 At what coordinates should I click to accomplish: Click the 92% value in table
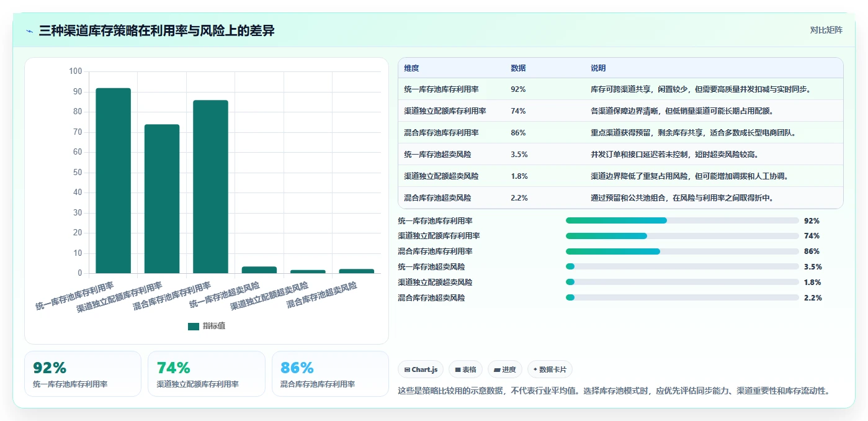(x=518, y=89)
